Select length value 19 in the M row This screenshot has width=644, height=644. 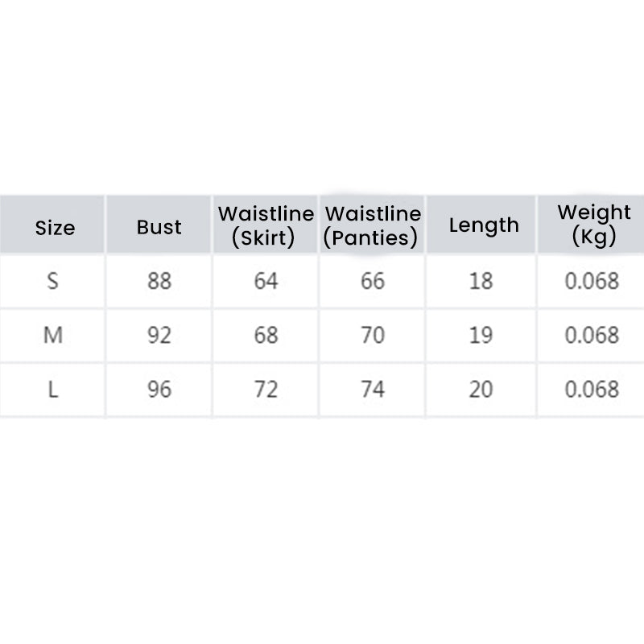pos(481,335)
